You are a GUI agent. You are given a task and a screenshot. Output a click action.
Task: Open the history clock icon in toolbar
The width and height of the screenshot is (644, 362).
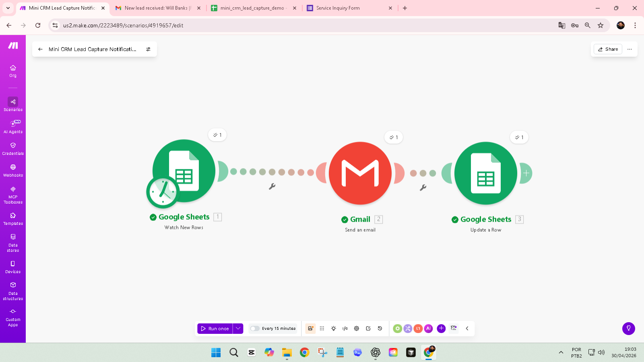tap(380, 328)
